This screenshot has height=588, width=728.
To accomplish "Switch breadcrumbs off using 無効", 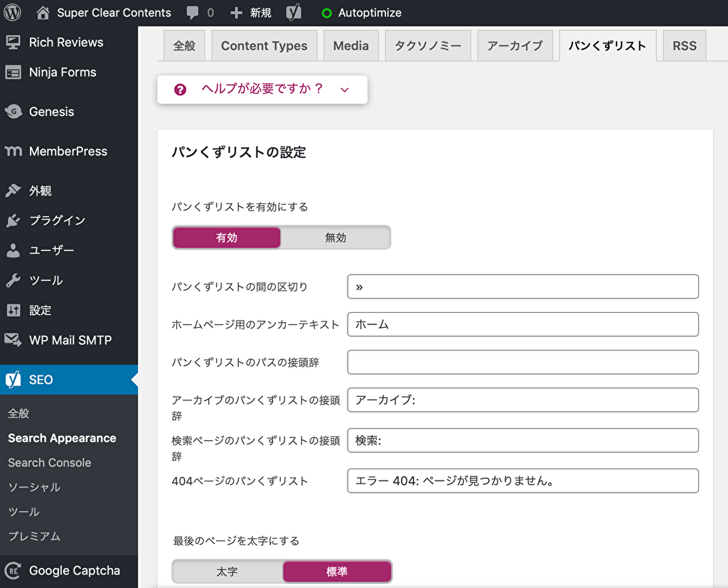I will tap(336, 237).
